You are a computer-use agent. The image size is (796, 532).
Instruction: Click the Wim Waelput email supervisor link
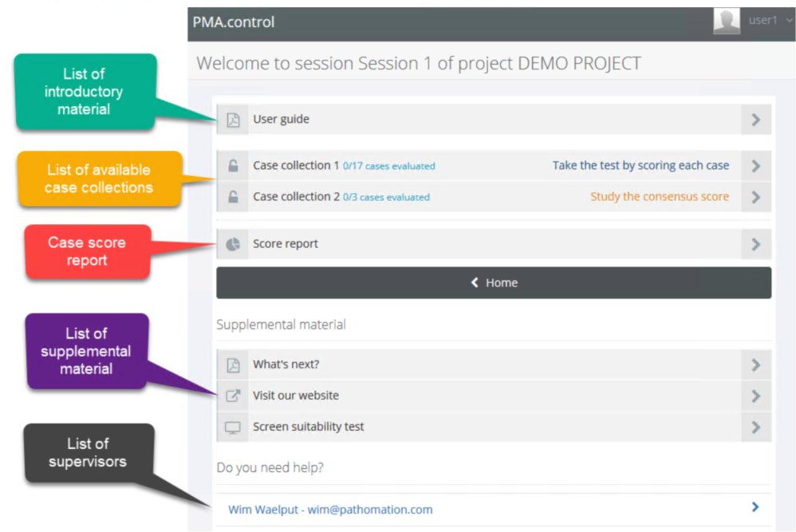330,509
